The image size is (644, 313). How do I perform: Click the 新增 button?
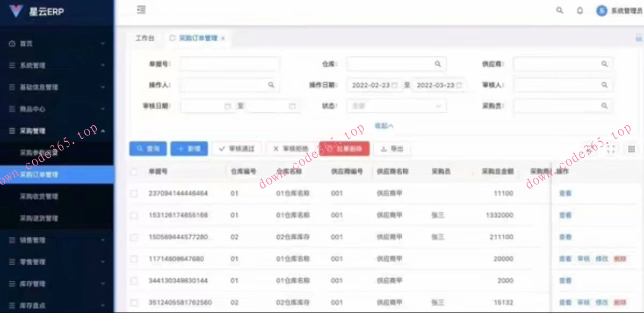click(x=189, y=149)
